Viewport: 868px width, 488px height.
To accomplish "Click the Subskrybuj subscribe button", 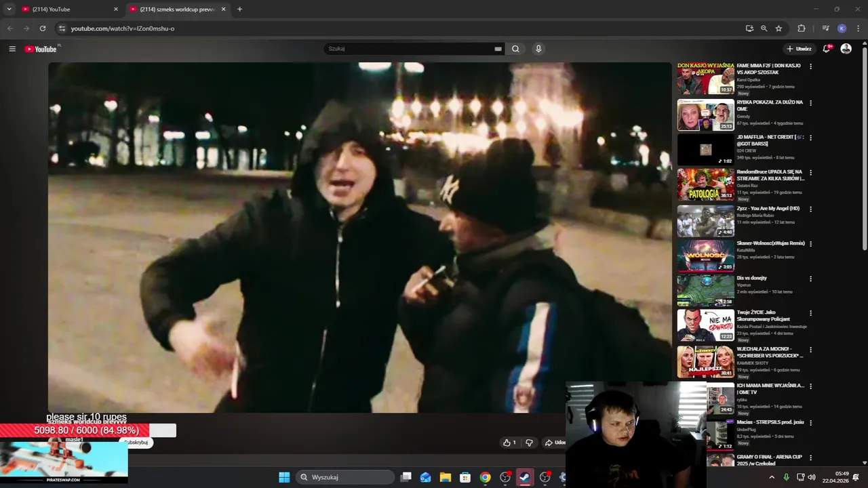I will pyautogui.click(x=136, y=443).
